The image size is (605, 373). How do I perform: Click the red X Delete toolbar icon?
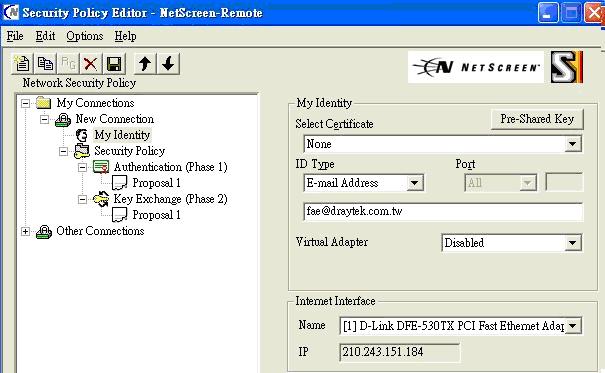[91, 64]
